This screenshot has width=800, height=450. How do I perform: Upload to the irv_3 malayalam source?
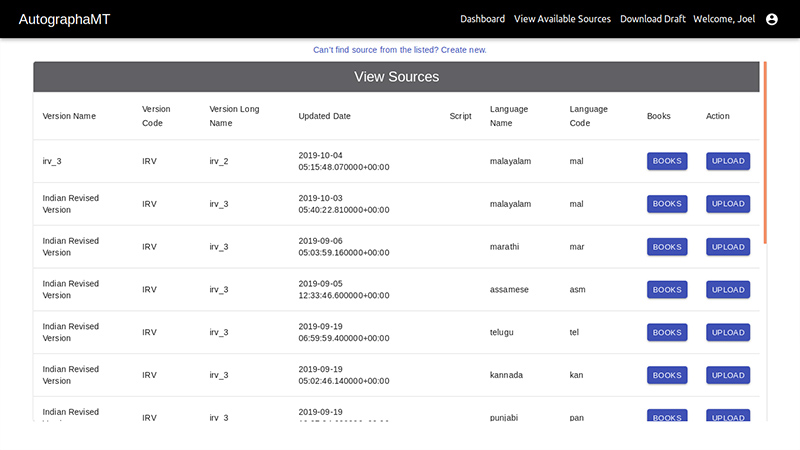pyautogui.click(x=728, y=161)
